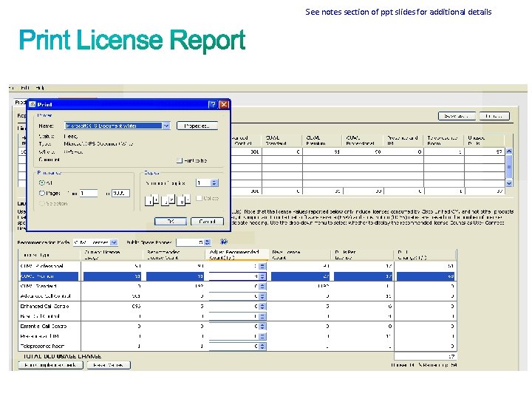Screen dimensions: 532x399
Task: Select the Enhanced Call Control license row
Action: click(x=237, y=307)
